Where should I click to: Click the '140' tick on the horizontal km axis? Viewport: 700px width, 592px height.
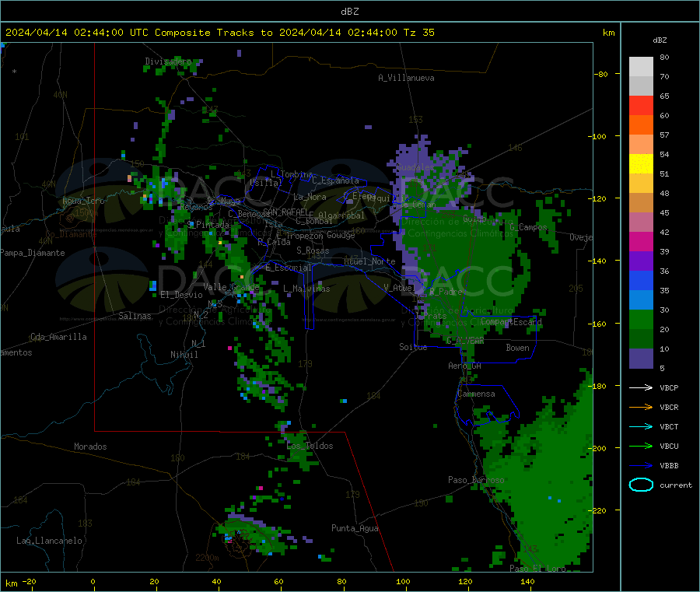pyautogui.click(x=527, y=581)
